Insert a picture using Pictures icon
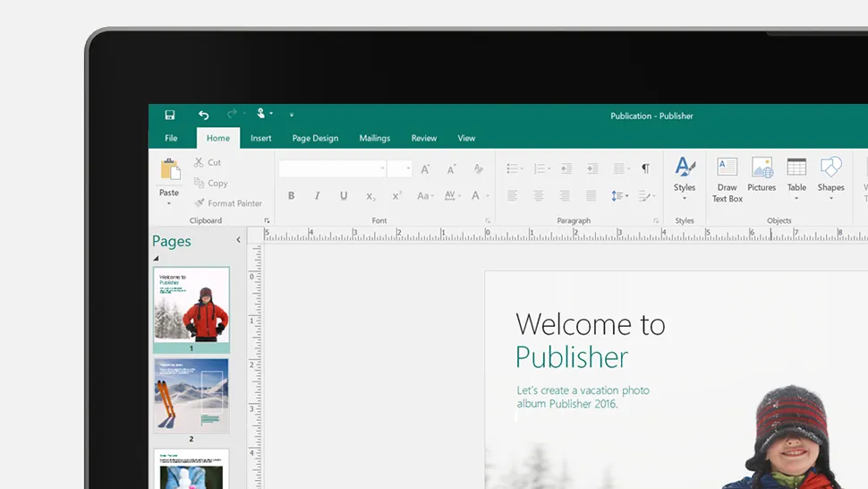Image resolution: width=868 pixels, height=489 pixels. [x=762, y=175]
